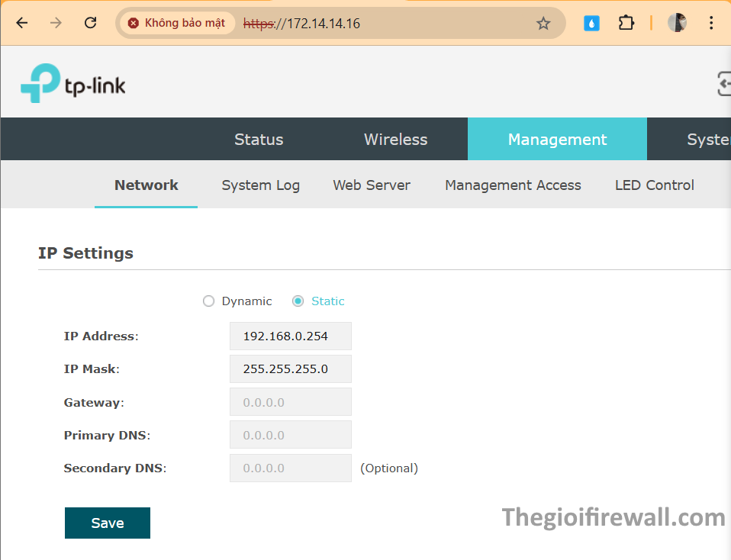Select the Static IP radio button

coord(298,301)
